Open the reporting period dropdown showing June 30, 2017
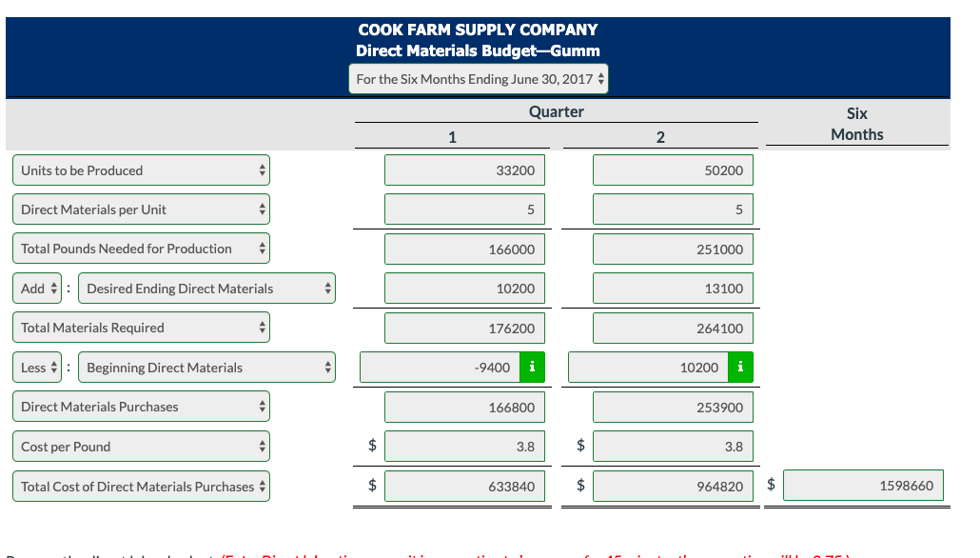 click(478, 79)
